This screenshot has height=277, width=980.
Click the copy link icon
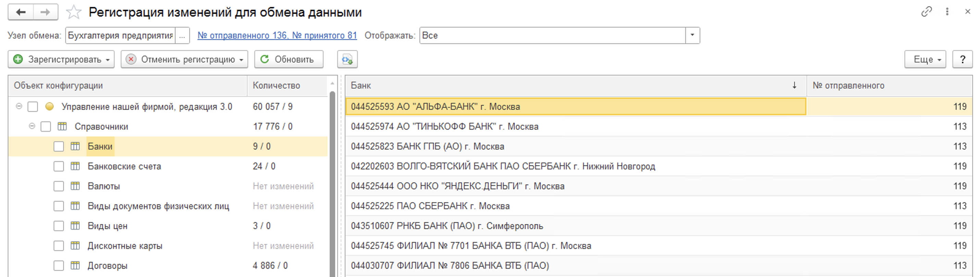926,11
